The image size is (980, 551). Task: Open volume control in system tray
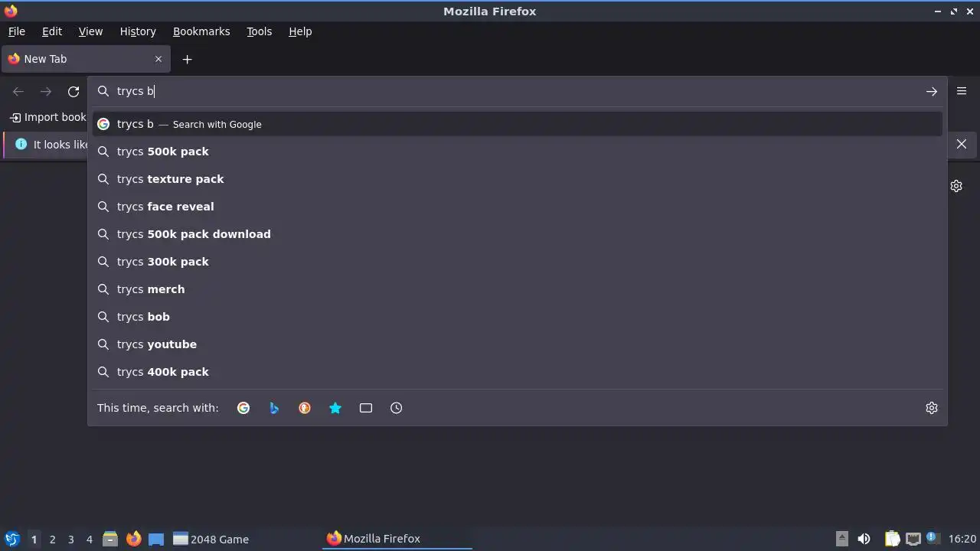(x=864, y=539)
